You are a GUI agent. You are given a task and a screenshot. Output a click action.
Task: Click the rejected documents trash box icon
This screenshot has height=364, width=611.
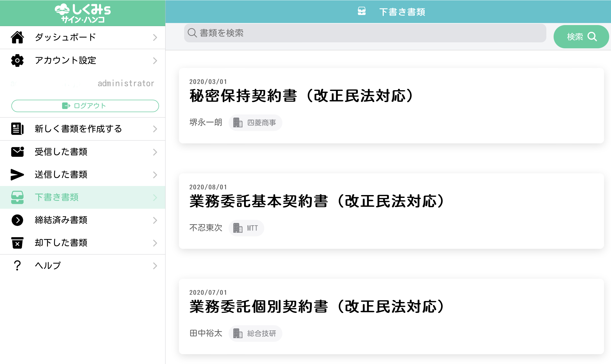[x=17, y=243]
